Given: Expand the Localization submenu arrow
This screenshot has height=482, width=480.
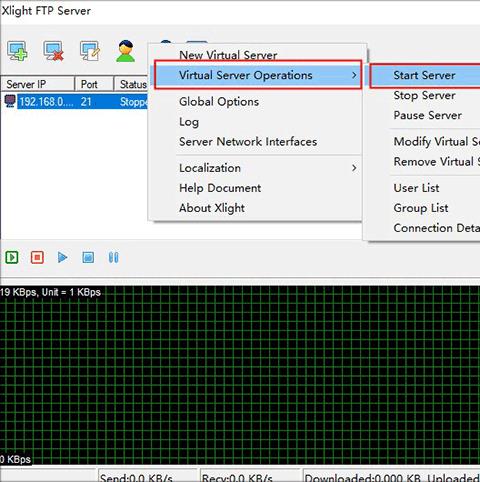Looking at the screenshot, I should (354, 168).
